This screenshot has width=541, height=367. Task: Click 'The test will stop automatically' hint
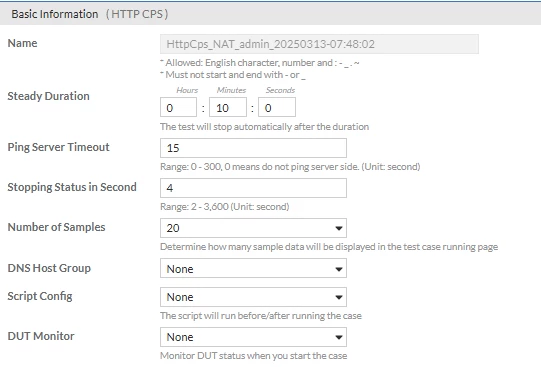(x=265, y=127)
